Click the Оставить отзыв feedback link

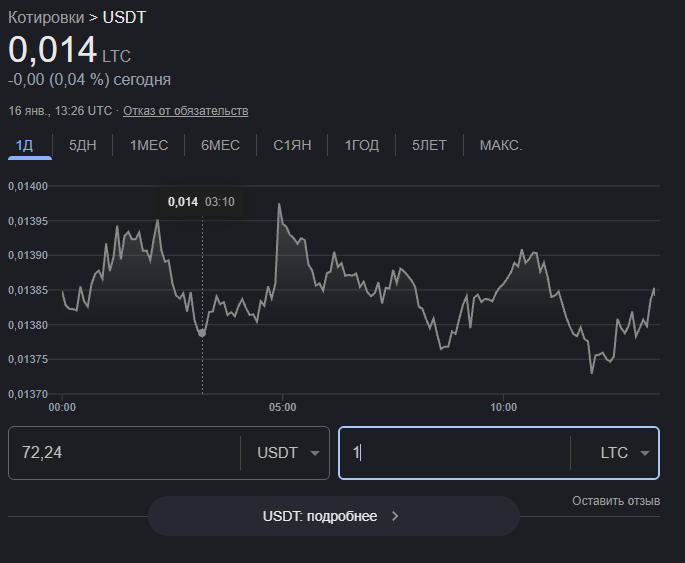tap(616, 500)
